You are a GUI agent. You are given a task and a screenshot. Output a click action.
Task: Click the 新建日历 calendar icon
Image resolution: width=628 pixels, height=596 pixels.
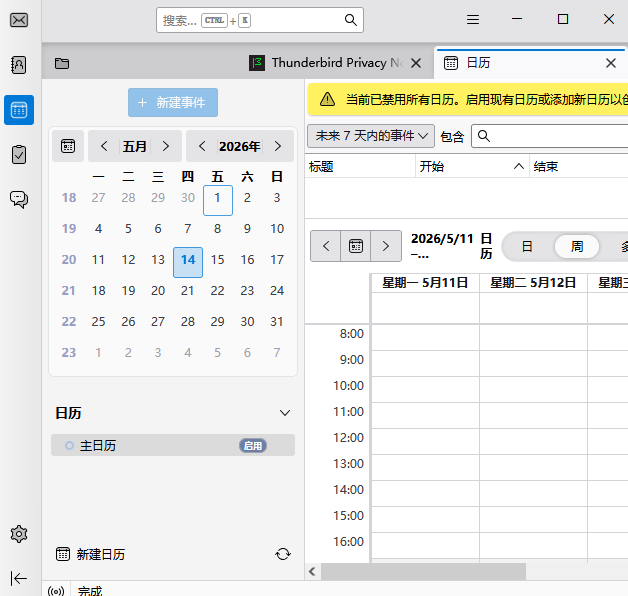point(63,554)
